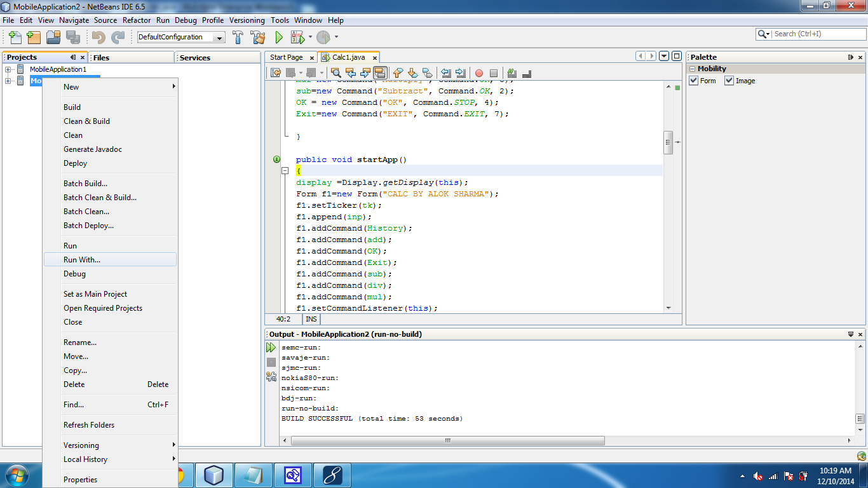Click Clean and Build hammer-broom icon

pos(257,37)
